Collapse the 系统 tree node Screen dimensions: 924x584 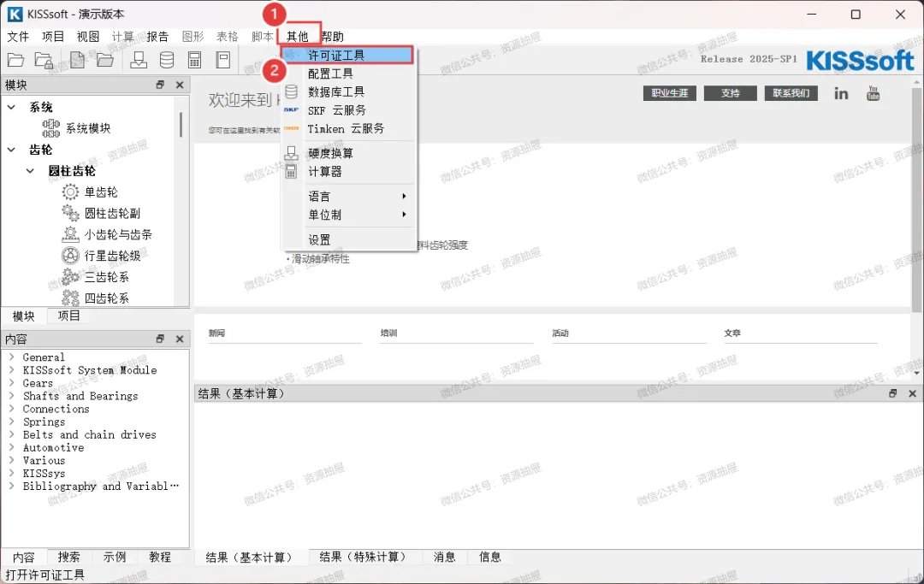point(11,107)
